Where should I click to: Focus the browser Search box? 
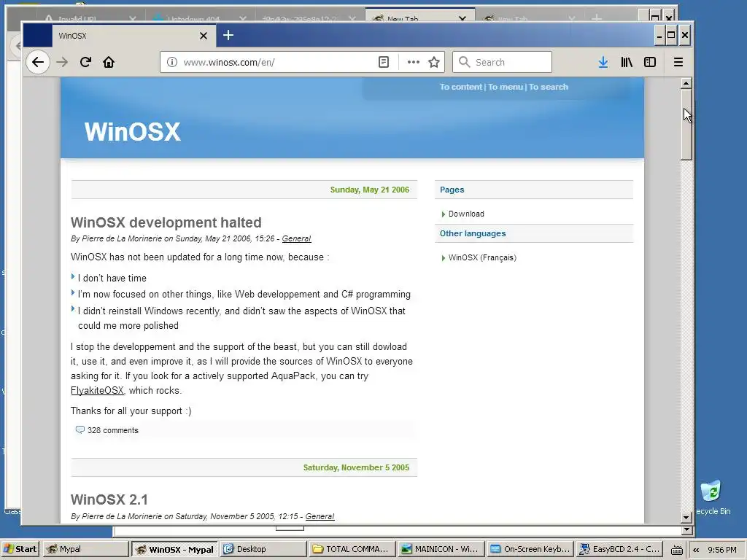point(502,63)
